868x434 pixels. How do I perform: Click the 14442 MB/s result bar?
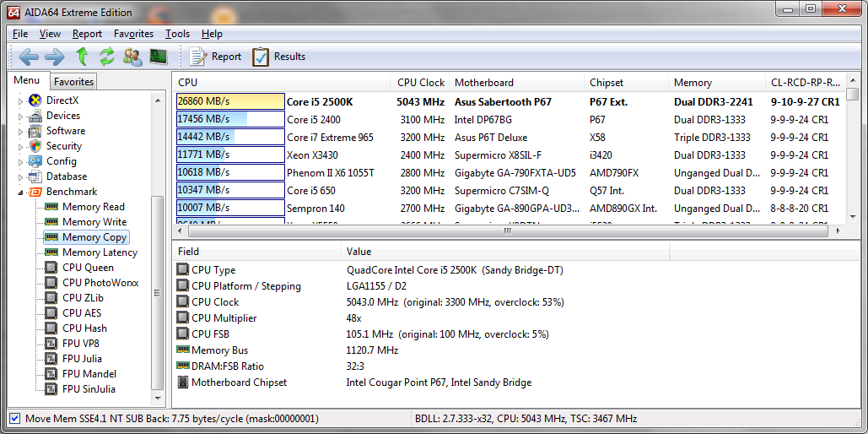point(230,137)
